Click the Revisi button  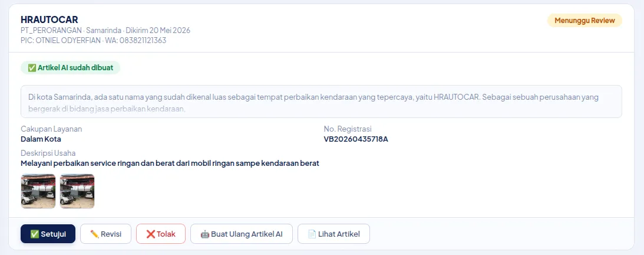(105, 234)
